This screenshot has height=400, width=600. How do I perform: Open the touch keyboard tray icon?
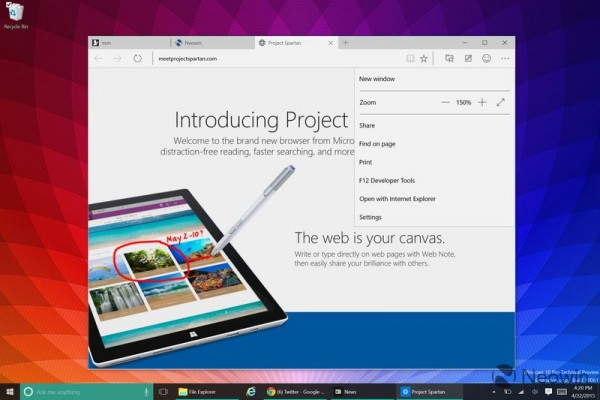[x=562, y=392]
